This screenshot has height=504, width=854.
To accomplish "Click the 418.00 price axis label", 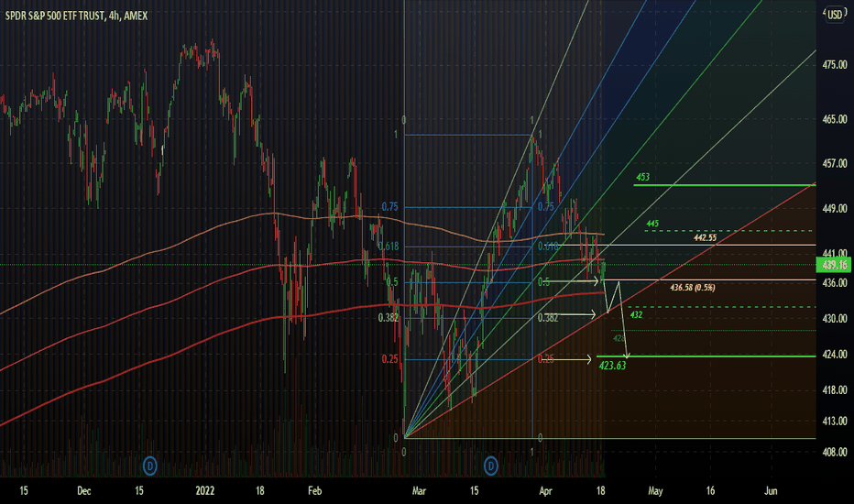I will click(835, 390).
